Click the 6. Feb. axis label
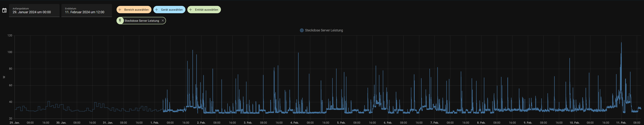 [x=388, y=123]
